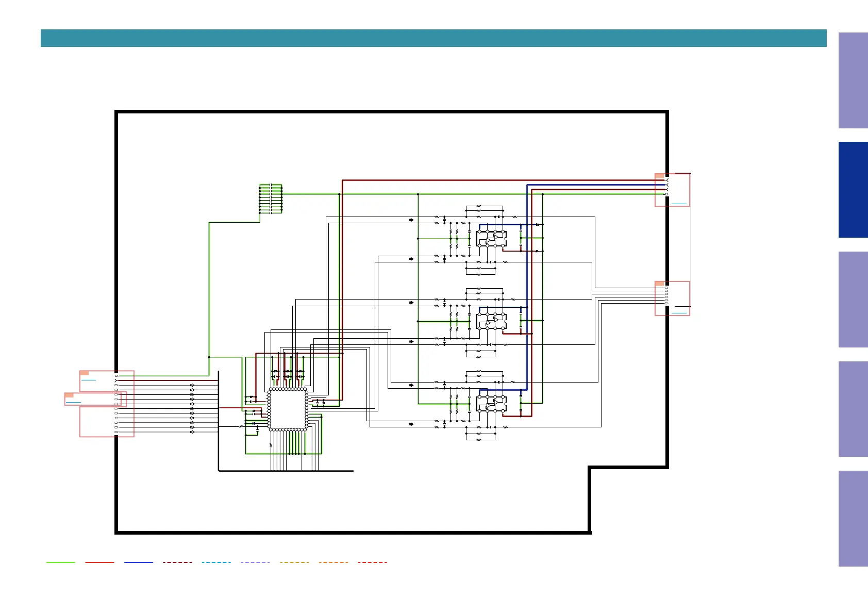Screen dimensions: 868x614
Task: Click the large square IC with round pins
Action: (288, 409)
